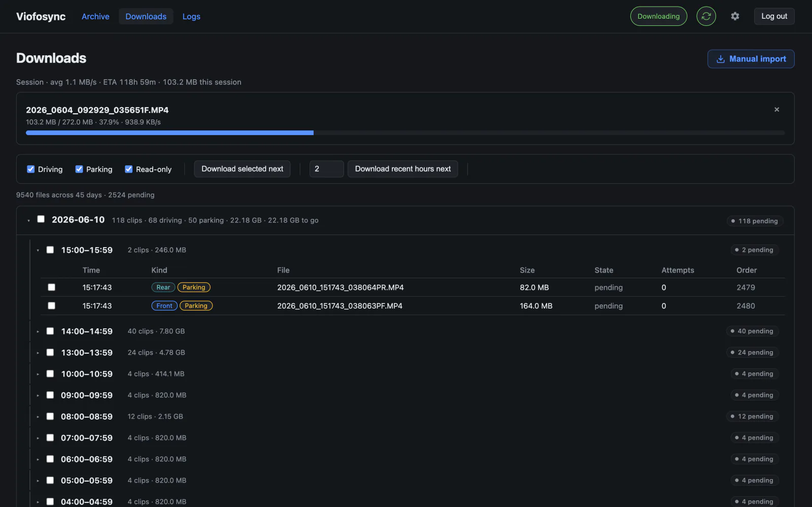Uncheck the Parking filter checkbox
Screen dimensions: 812x507
click(x=79, y=169)
